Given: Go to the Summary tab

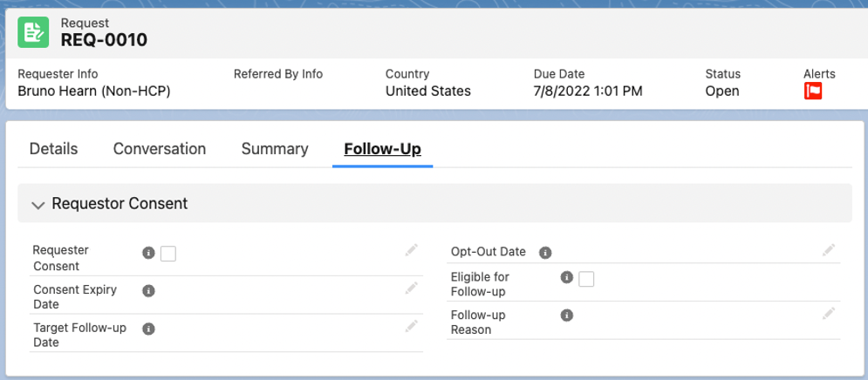Looking at the screenshot, I should (x=275, y=149).
